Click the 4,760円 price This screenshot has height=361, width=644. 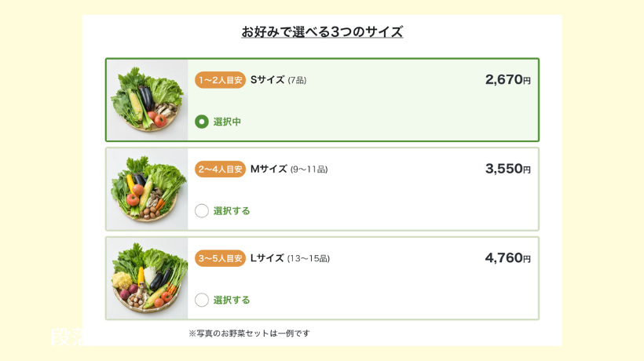(507, 258)
